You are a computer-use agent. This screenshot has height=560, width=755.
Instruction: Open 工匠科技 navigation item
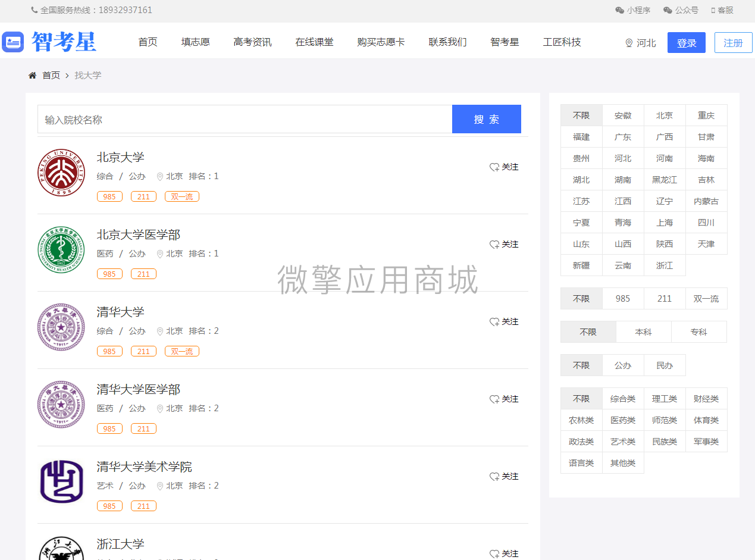pyautogui.click(x=562, y=42)
